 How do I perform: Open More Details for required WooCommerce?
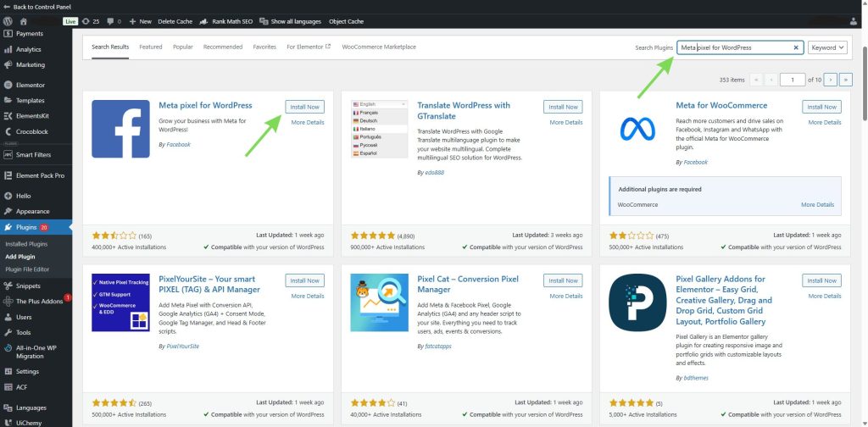817,205
